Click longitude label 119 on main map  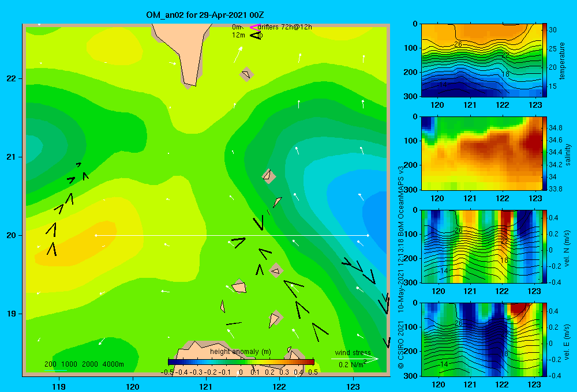click(x=59, y=386)
